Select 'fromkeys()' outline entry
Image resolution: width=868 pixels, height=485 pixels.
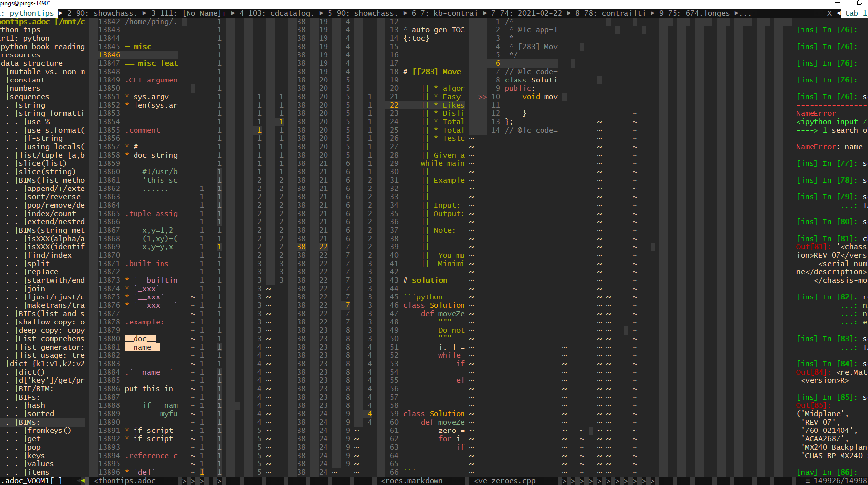[x=50, y=431]
